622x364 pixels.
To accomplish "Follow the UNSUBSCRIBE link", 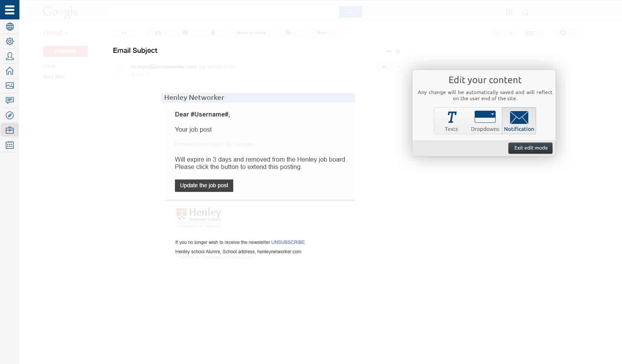I will pos(288,242).
